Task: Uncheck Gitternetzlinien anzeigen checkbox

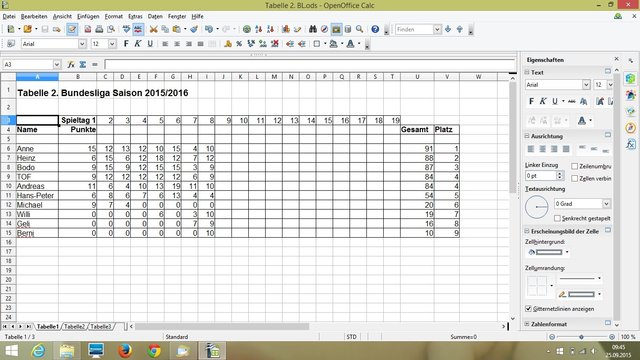Action: pyautogui.click(x=528, y=309)
